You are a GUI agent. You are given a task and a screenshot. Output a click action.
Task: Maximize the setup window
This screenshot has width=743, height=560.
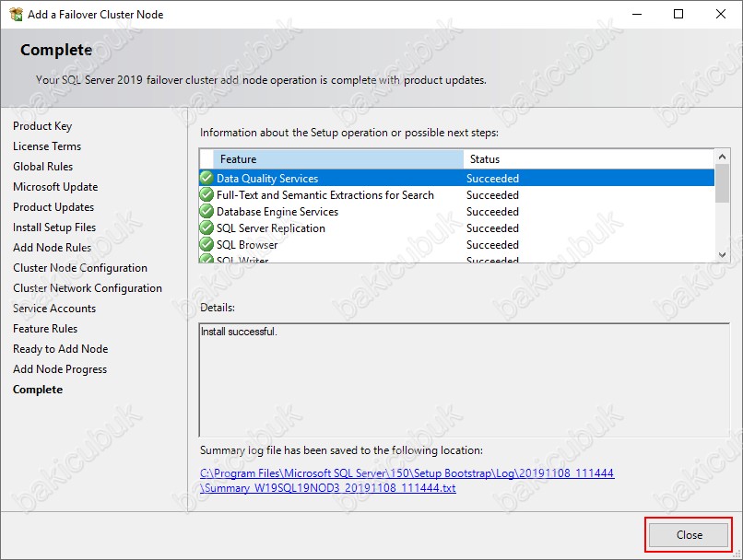coord(678,14)
